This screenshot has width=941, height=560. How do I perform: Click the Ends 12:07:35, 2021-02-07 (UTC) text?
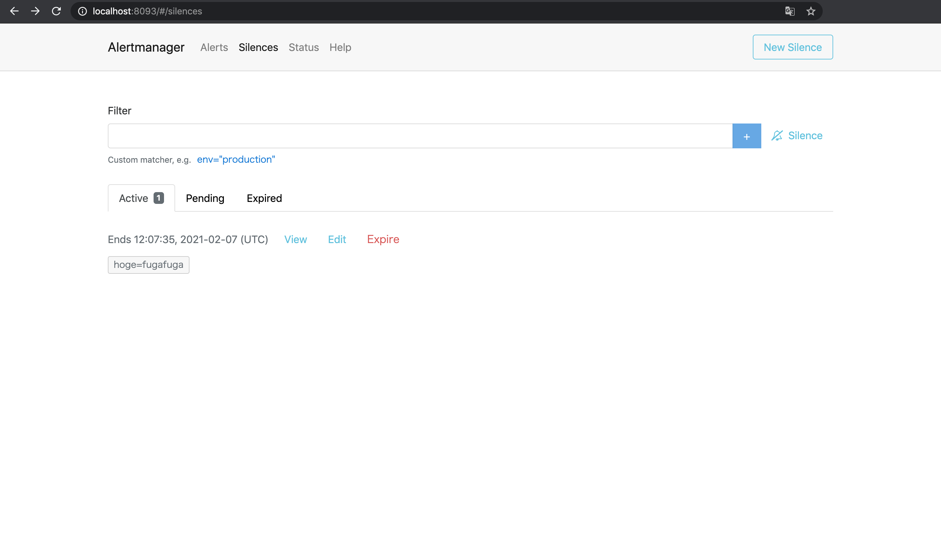point(188,239)
